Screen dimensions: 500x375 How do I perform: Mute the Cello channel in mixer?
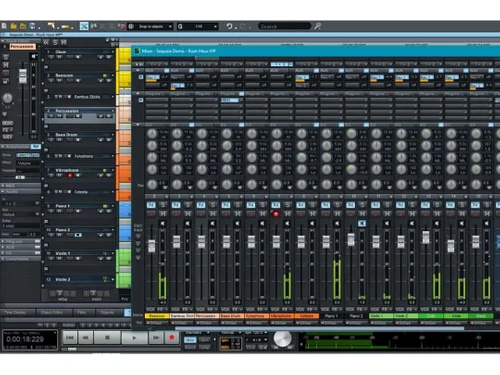coord(437,213)
